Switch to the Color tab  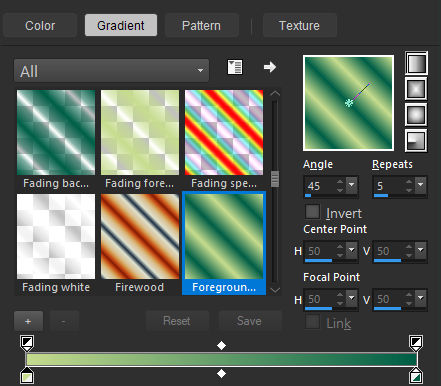tap(40, 25)
